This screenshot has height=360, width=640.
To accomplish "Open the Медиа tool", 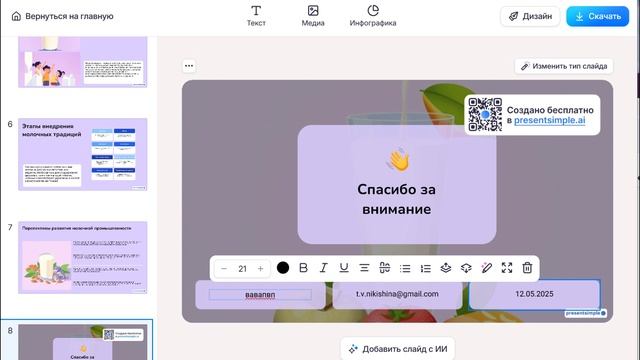I will pyautogui.click(x=313, y=16).
